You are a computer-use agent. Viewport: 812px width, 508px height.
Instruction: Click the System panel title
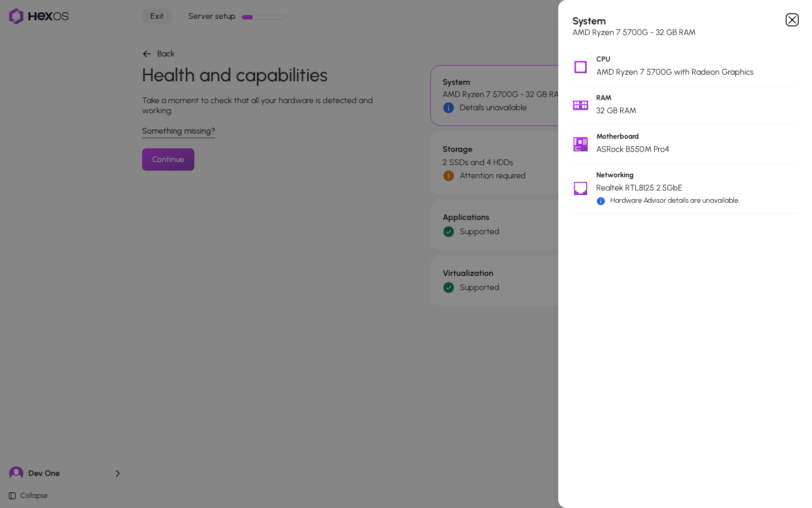[589, 21]
